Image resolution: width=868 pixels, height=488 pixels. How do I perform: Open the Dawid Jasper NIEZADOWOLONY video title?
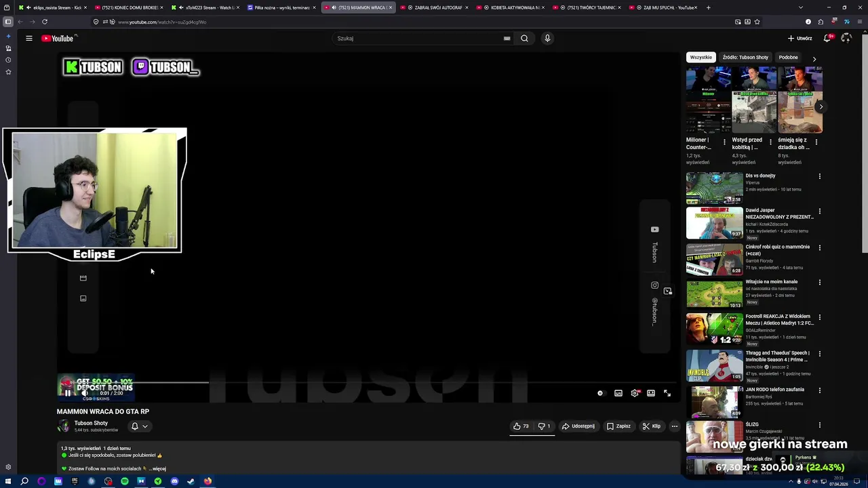pyautogui.click(x=779, y=213)
